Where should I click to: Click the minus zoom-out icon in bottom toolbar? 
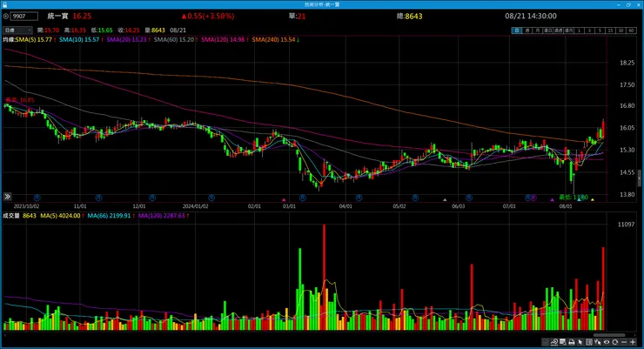click(x=624, y=342)
